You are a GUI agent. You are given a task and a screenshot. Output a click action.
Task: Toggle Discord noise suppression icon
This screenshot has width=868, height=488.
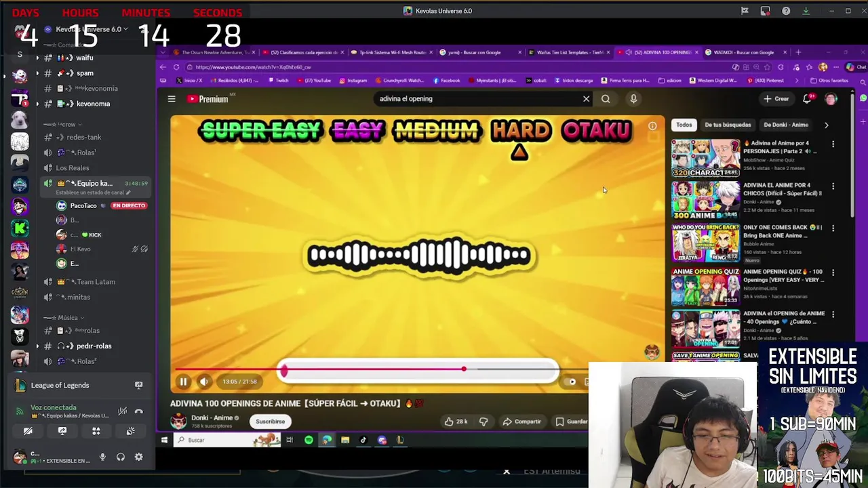[122, 411]
